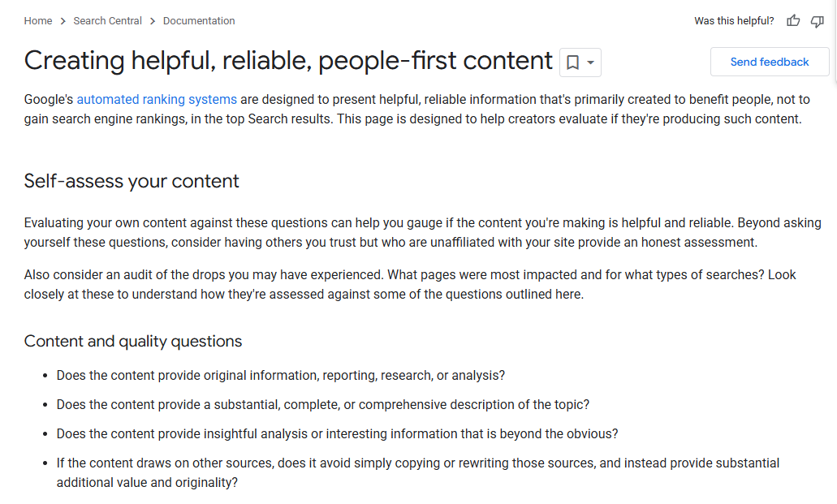Click the thumbs up helpful icon

[x=793, y=21]
